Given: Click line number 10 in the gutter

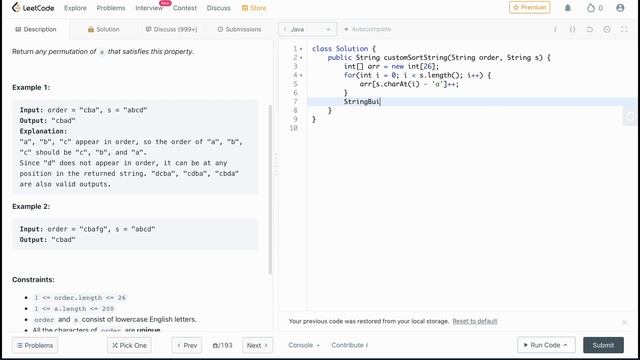Looking at the screenshot, I should point(293,128).
